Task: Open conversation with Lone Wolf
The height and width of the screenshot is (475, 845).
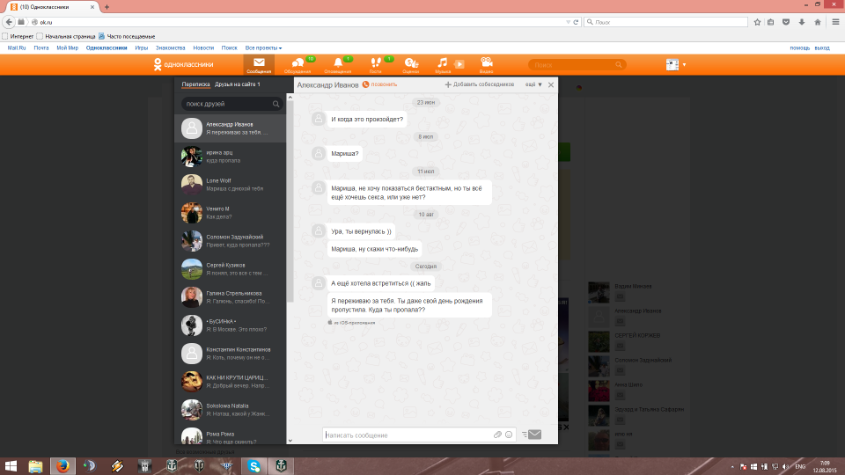Action: coord(230,184)
